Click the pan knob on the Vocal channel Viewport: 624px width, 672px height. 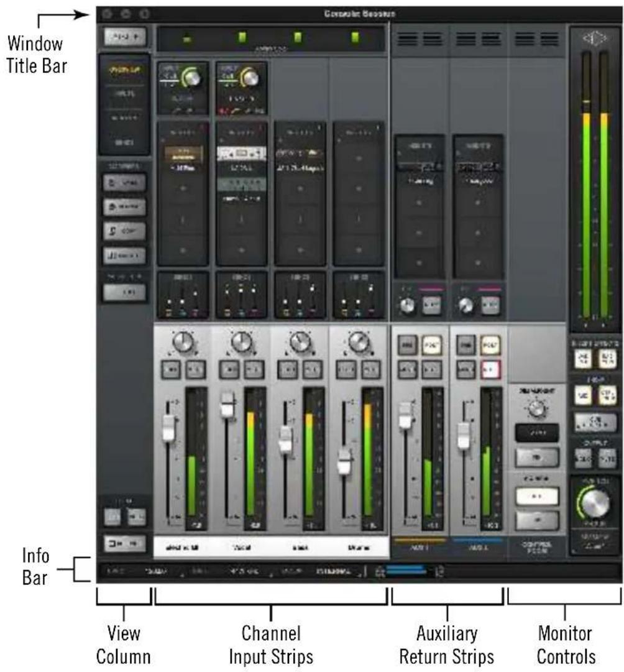[x=242, y=343]
